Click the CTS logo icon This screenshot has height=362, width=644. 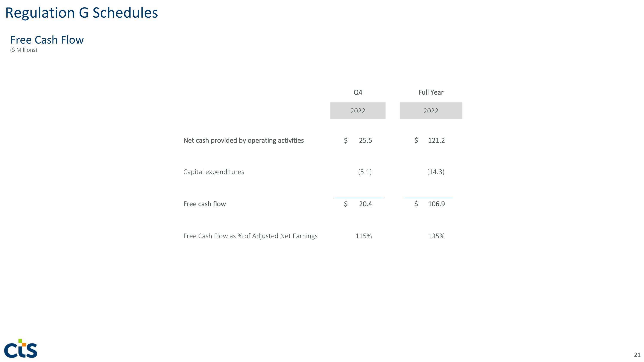pos(21,348)
